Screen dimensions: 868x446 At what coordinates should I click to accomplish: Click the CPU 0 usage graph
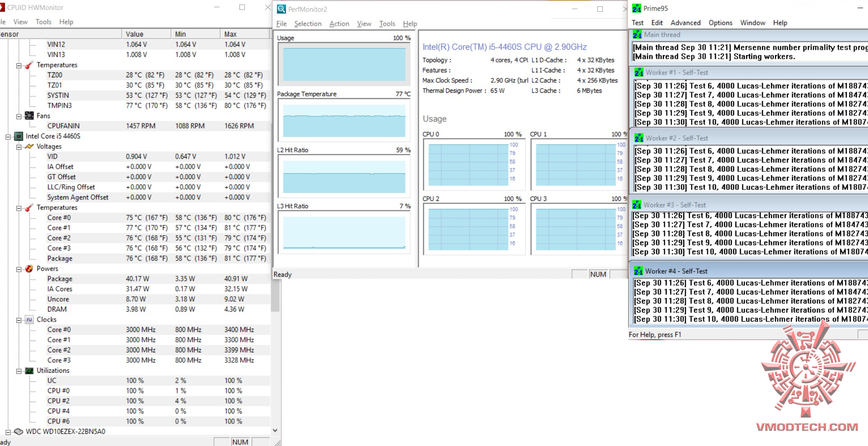474,165
